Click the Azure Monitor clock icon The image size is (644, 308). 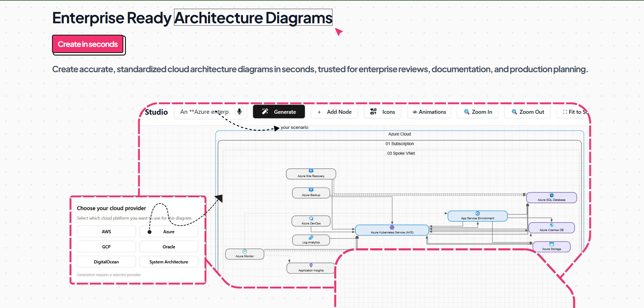tap(244, 252)
